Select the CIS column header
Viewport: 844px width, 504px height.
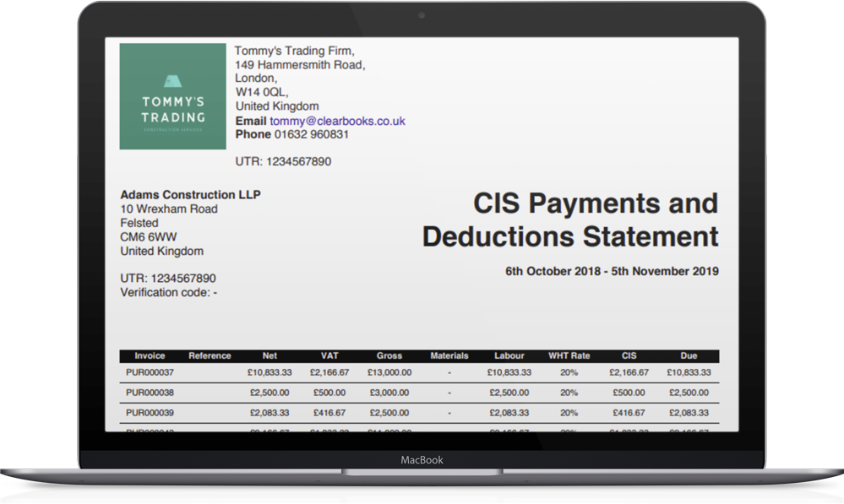(629, 355)
